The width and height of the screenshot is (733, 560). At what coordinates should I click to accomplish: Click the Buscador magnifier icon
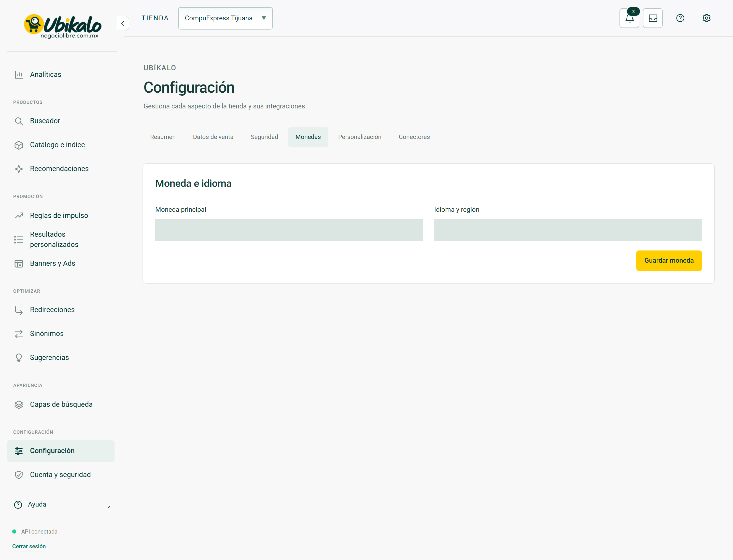[19, 121]
